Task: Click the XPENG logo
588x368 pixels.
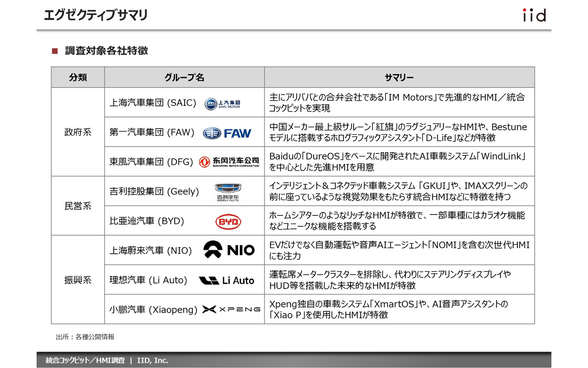Action: (x=231, y=310)
